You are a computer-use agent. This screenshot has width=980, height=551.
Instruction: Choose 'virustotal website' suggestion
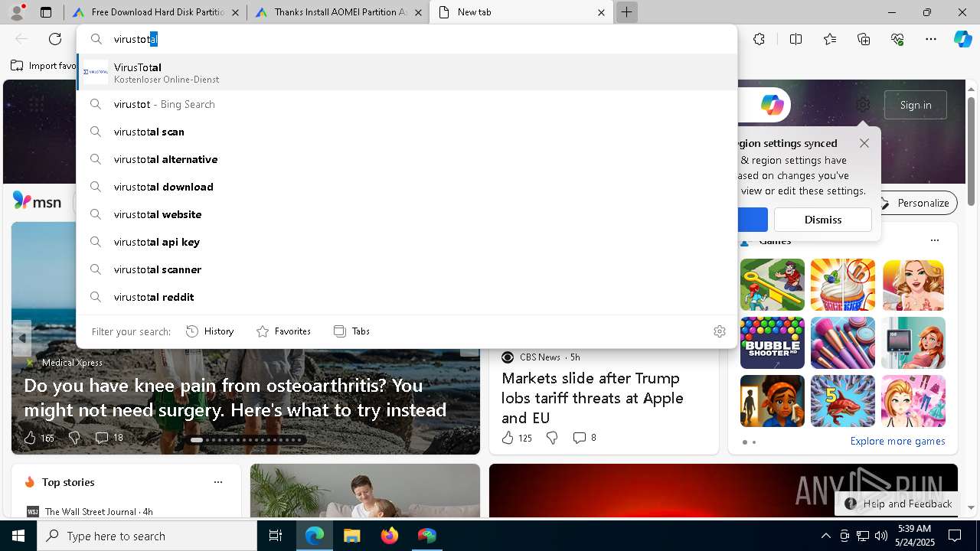click(407, 214)
